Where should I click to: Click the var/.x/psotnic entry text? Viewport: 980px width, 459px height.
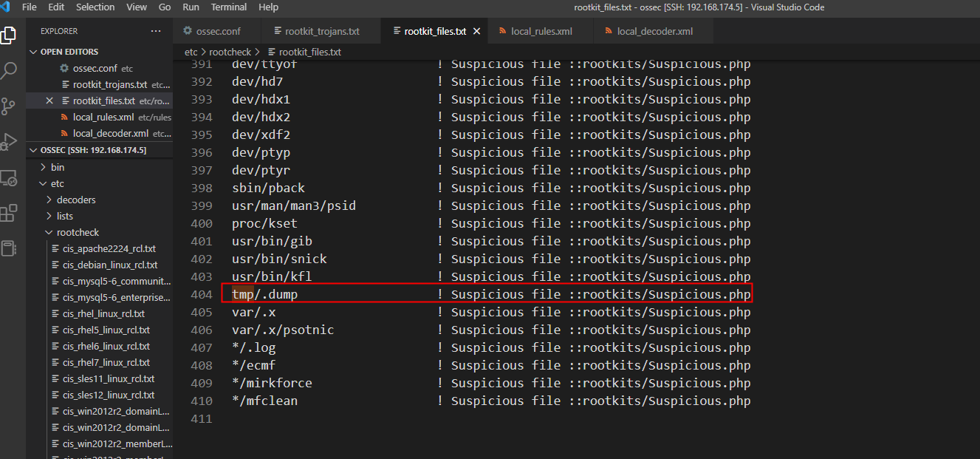click(283, 330)
